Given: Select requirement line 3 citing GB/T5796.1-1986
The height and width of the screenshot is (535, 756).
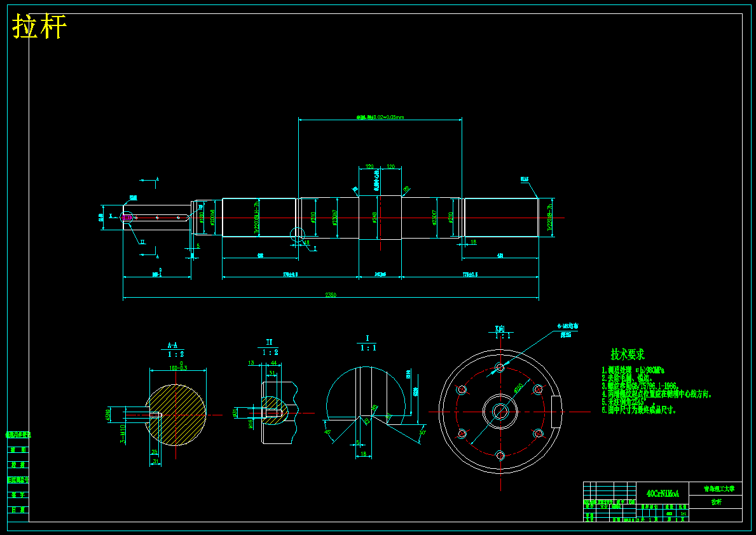Looking at the screenshot, I should click(x=640, y=386).
